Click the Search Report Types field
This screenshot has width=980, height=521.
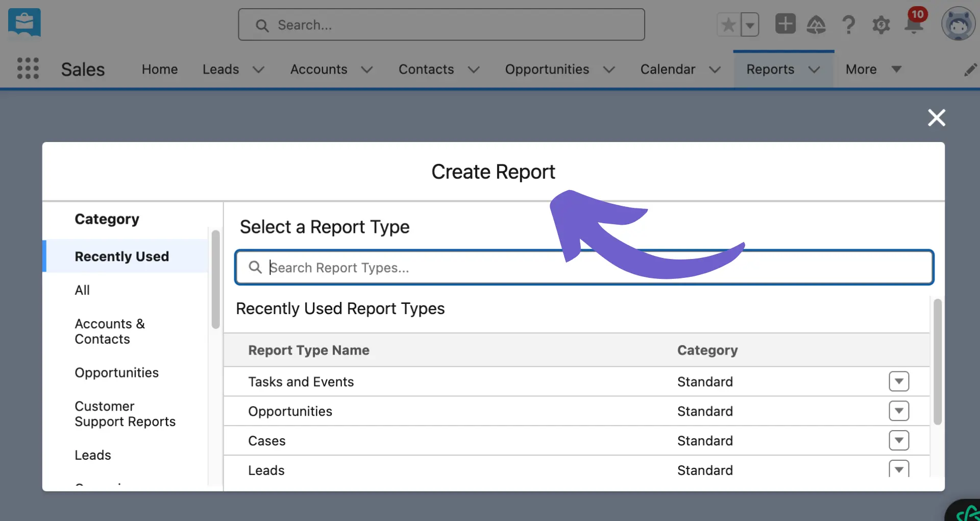(584, 267)
